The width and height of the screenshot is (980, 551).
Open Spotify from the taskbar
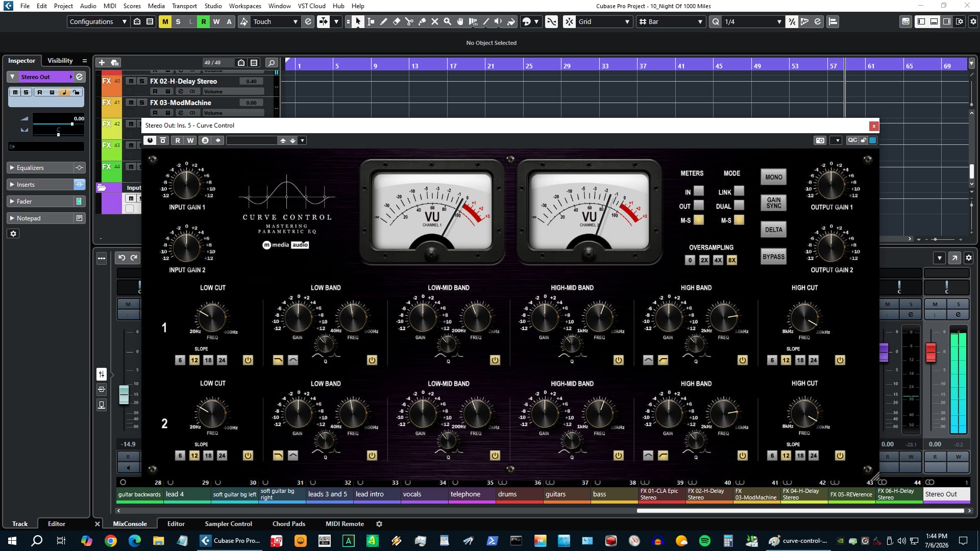click(705, 540)
